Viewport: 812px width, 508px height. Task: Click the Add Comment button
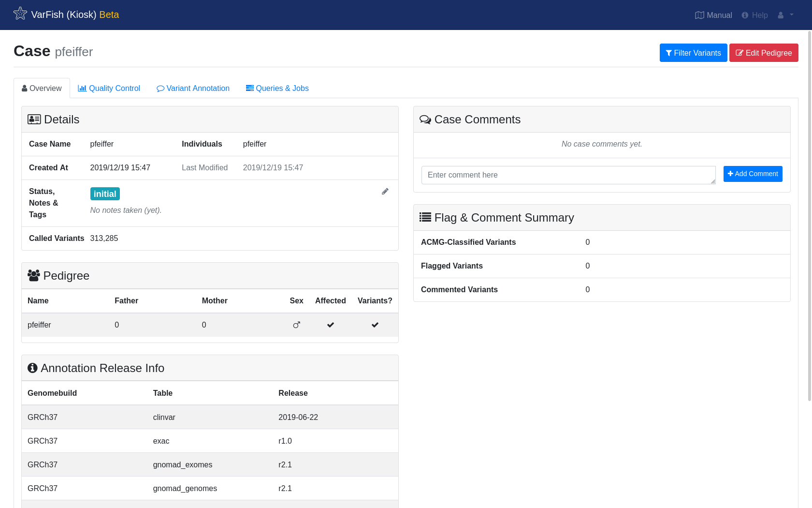(753, 174)
